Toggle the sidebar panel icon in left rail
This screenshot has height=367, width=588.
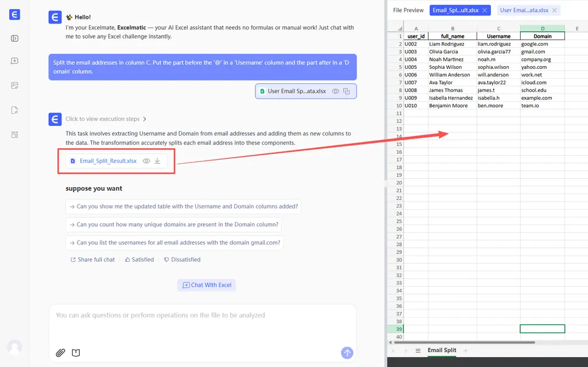pos(15,38)
